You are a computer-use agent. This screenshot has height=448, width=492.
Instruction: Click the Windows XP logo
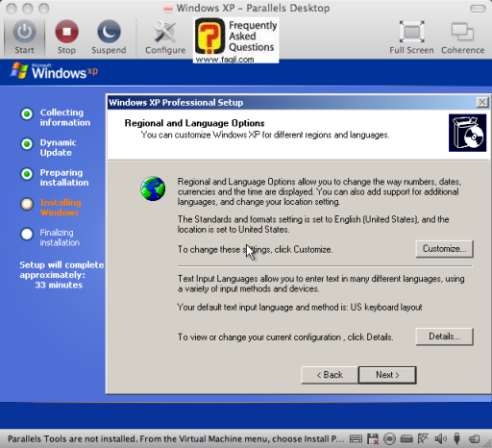tap(55, 71)
